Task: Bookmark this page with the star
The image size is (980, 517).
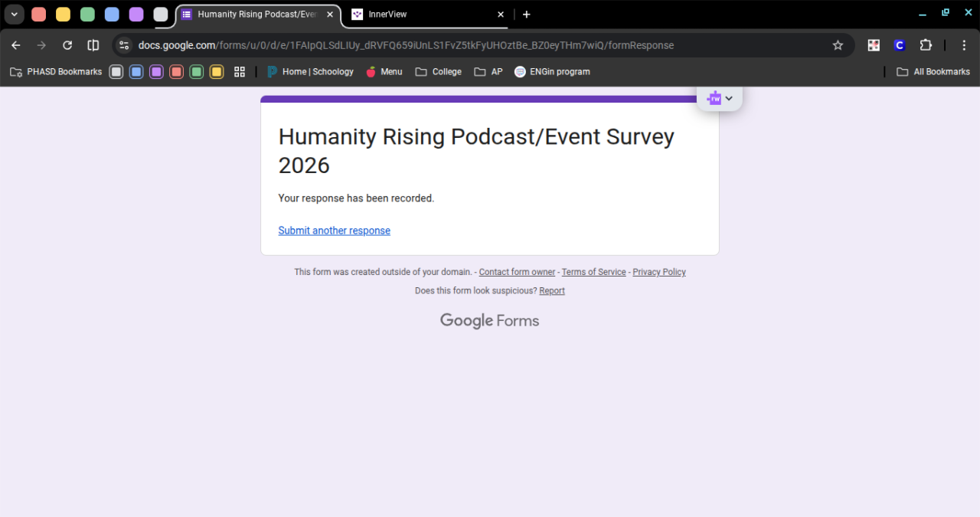Action: tap(838, 45)
